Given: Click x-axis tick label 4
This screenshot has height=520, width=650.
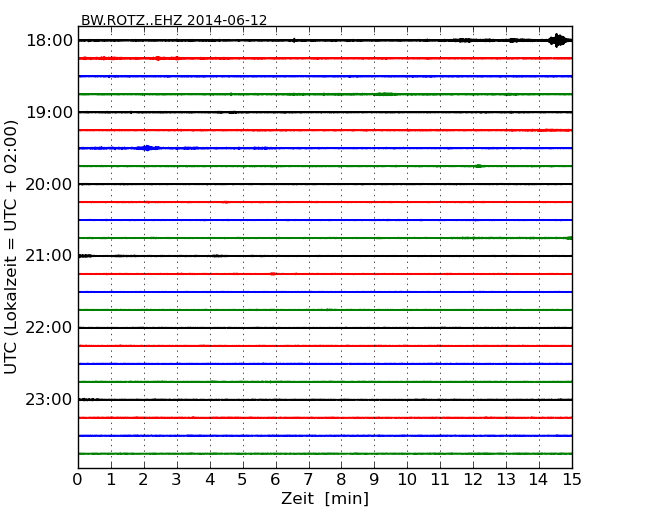Looking at the screenshot, I should [210, 480].
